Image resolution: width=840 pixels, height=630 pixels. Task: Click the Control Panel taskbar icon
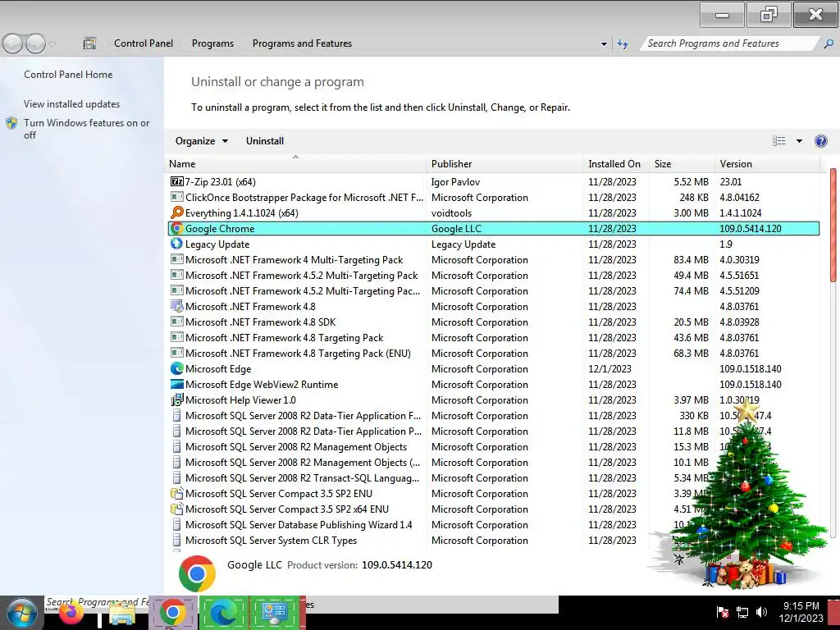(x=274, y=613)
